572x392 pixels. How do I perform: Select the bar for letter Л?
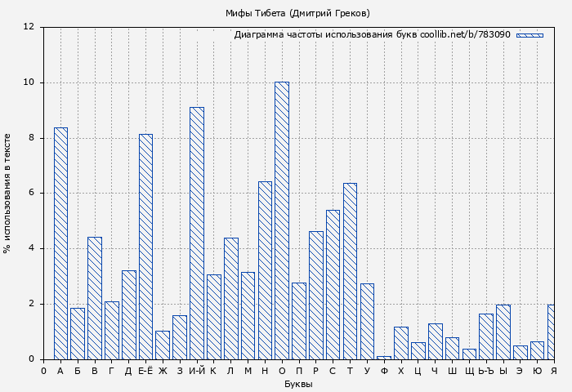point(230,298)
